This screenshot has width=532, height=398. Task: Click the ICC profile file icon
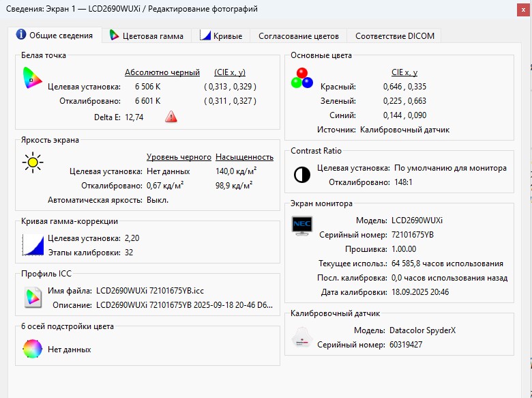point(31,297)
